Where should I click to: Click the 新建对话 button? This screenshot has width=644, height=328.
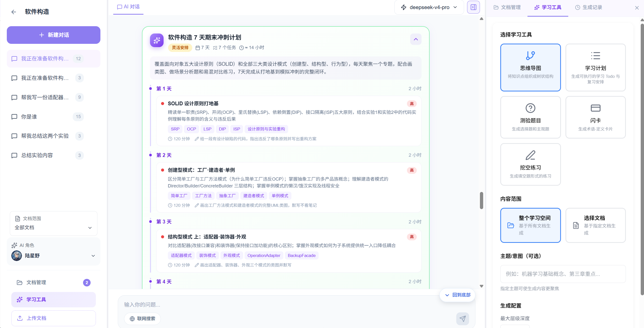pos(53,35)
